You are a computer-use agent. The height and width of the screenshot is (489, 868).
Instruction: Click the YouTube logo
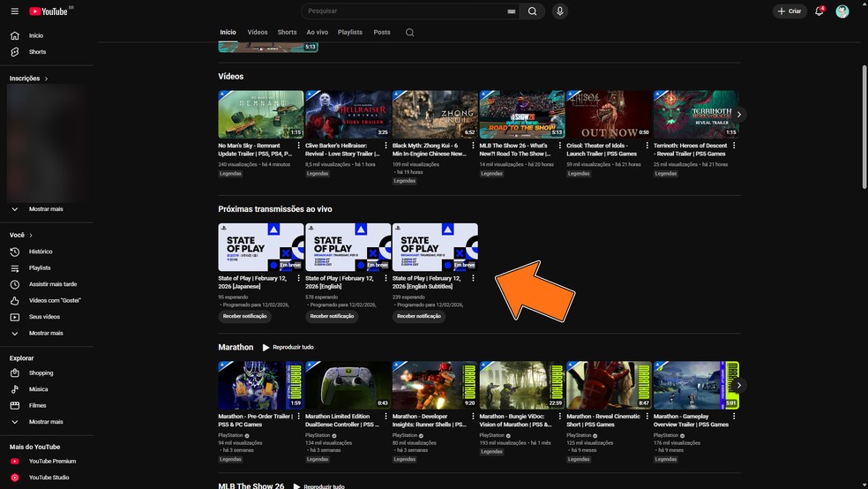point(49,11)
